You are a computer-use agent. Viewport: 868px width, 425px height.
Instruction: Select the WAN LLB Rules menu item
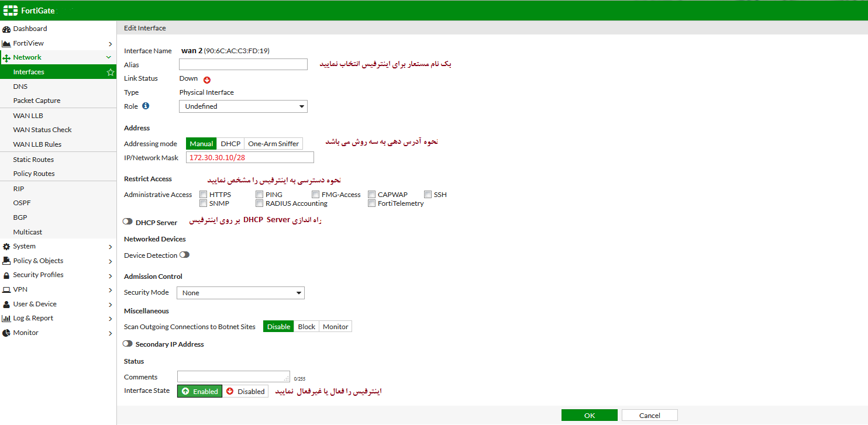click(37, 144)
